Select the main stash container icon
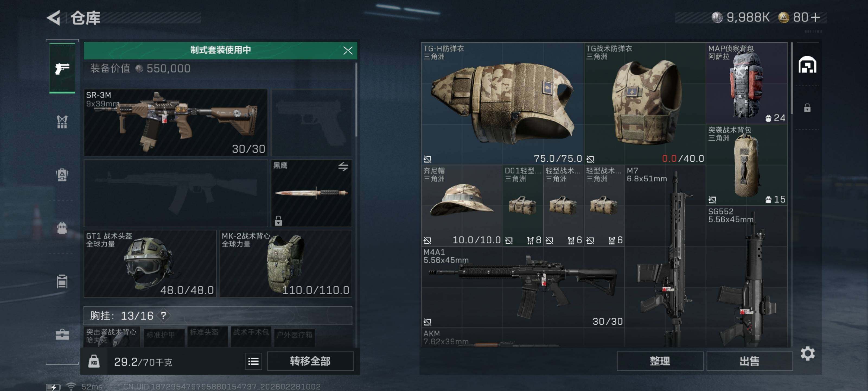The height and width of the screenshot is (391, 868). pos(807,64)
